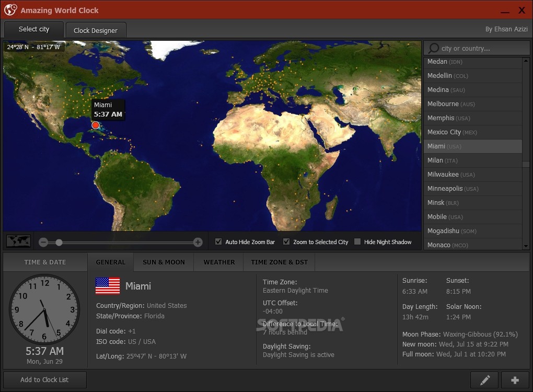This screenshot has width=533, height=392.
Task: Open the WEATHER tab
Action: pyautogui.click(x=219, y=262)
